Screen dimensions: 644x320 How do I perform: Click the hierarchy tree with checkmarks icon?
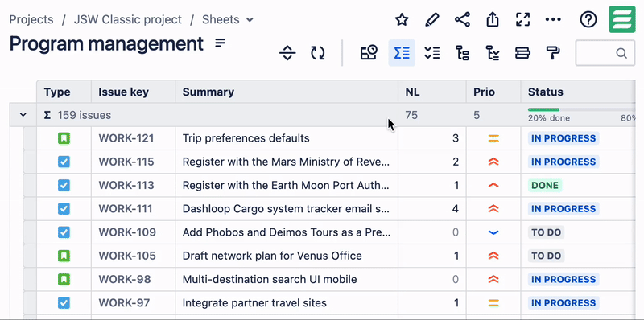click(493, 53)
